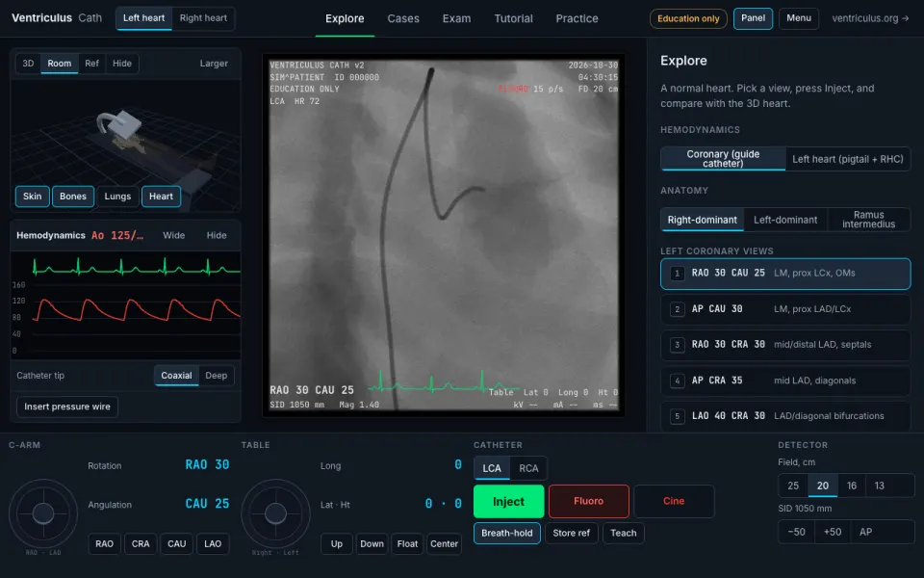
Task: Move the table Up
Action: [x=337, y=543]
